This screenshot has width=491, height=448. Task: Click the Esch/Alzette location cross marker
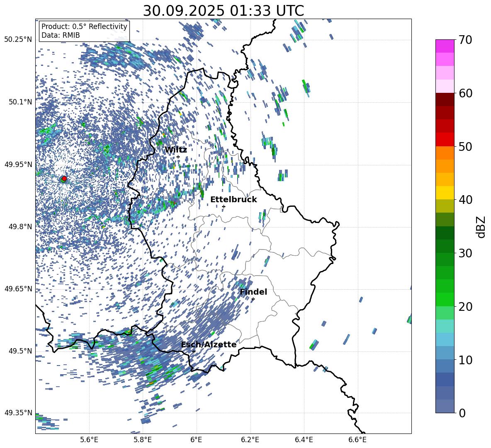click(194, 351)
